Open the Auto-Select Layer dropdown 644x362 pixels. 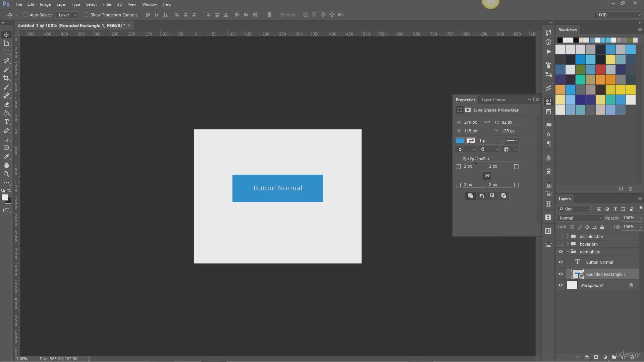point(67,15)
